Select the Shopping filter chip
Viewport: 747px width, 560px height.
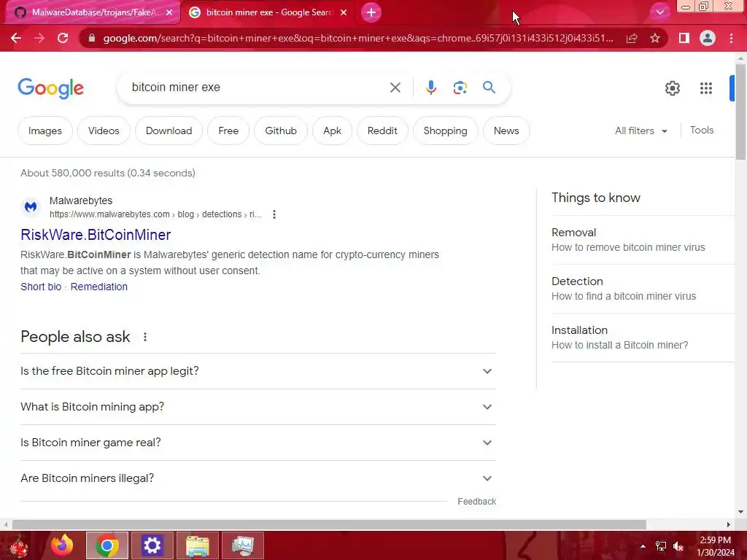click(445, 131)
